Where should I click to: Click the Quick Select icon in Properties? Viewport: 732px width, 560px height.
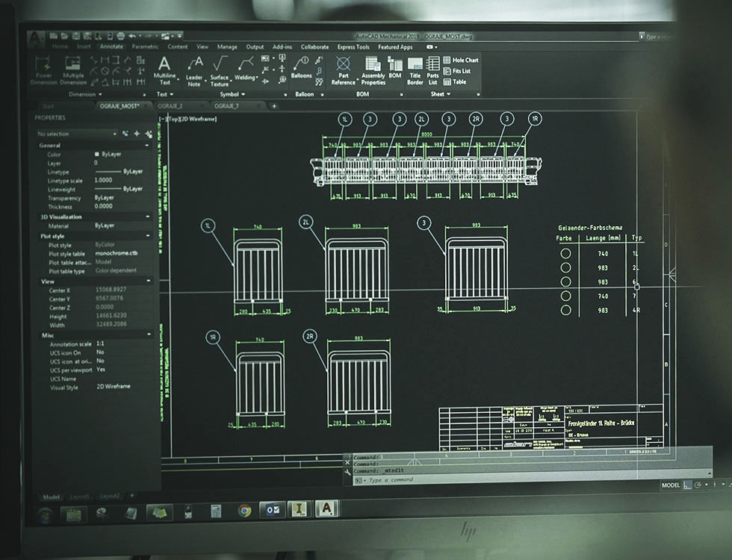149,134
